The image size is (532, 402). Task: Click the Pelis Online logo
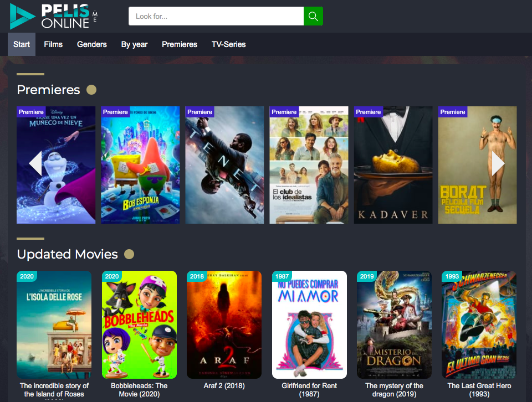pyautogui.click(x=53, y=17)
